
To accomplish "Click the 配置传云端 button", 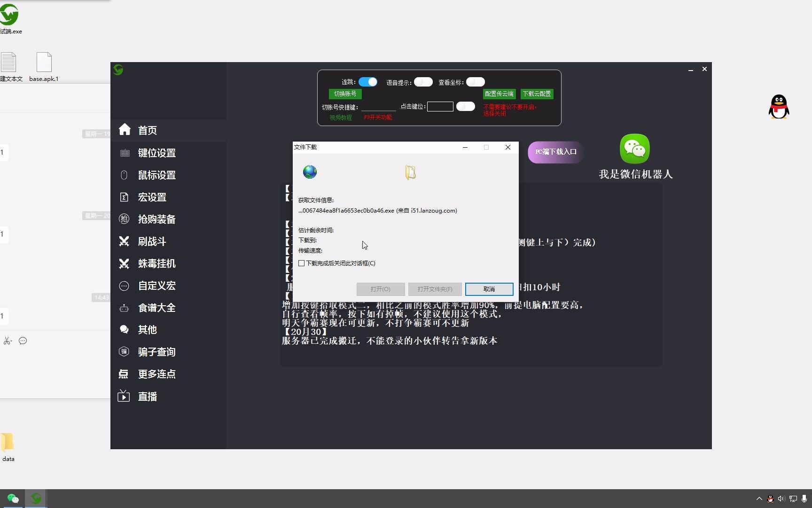I will point(499,94).
